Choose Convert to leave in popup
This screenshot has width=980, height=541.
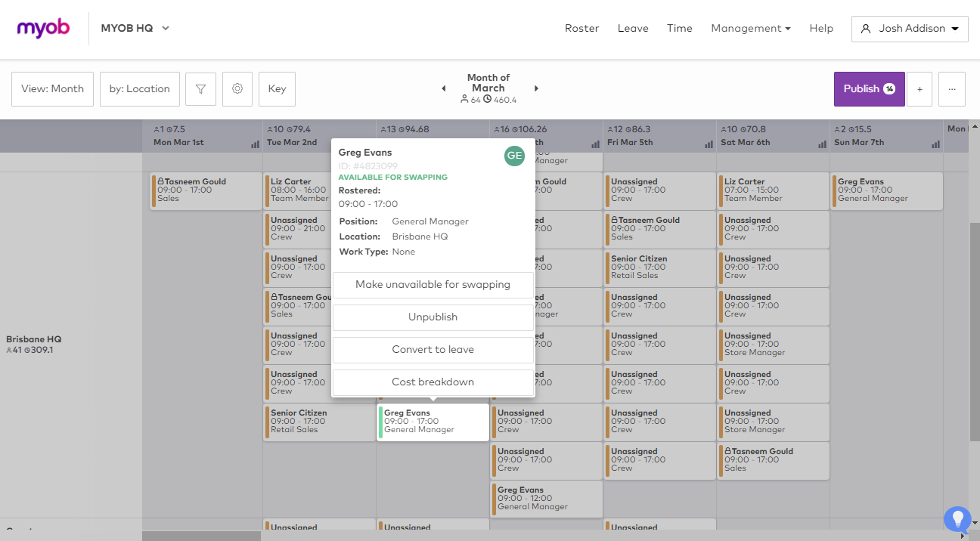[x=433, y=350]
